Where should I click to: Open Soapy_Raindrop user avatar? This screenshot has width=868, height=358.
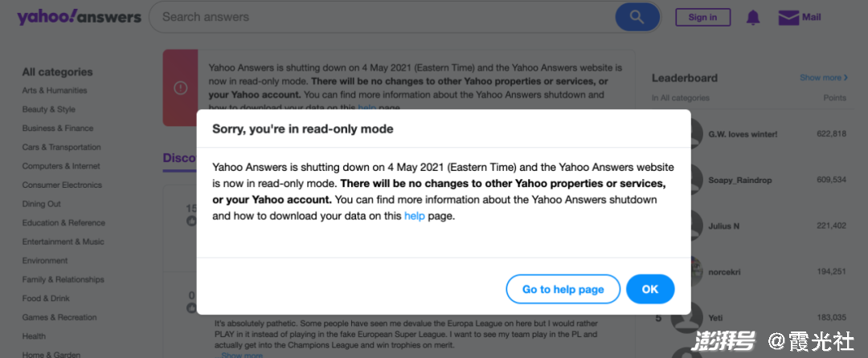coord(696,181)
